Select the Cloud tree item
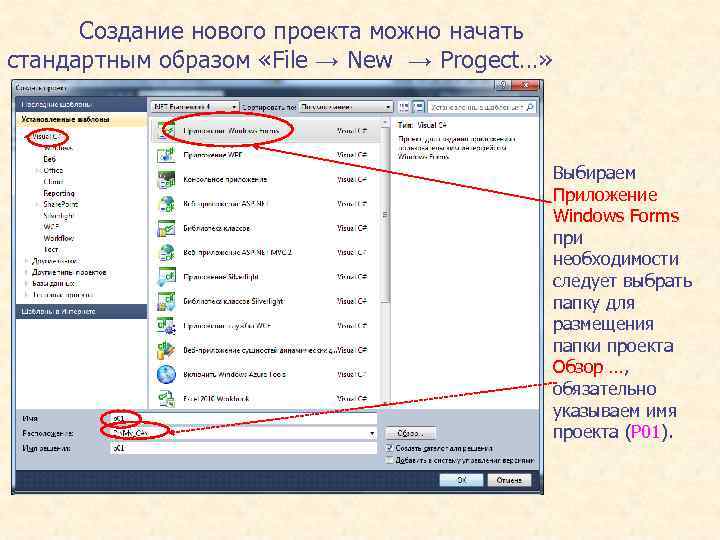 (x=53, y=182)
